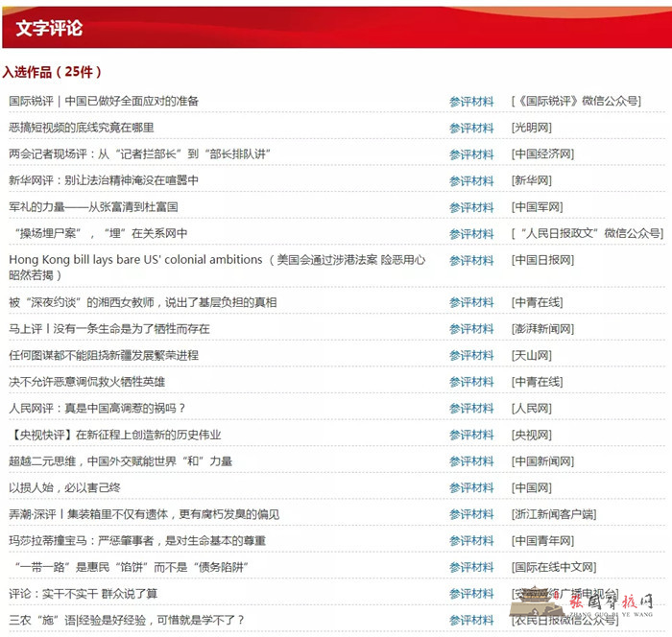Click source label [央视网]
The height and width of the screenshot is (637, 672).
532,435
